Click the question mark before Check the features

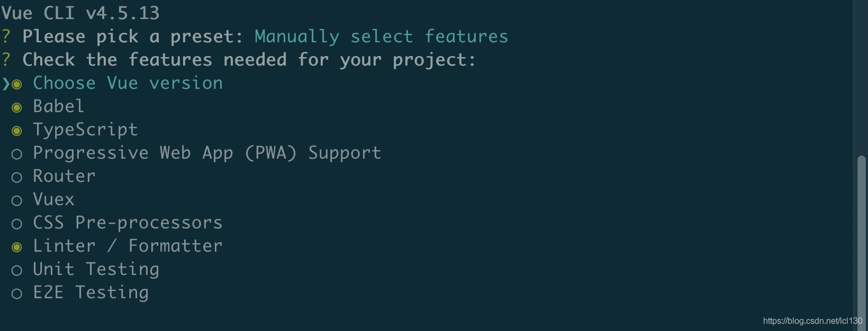(6, 60)
